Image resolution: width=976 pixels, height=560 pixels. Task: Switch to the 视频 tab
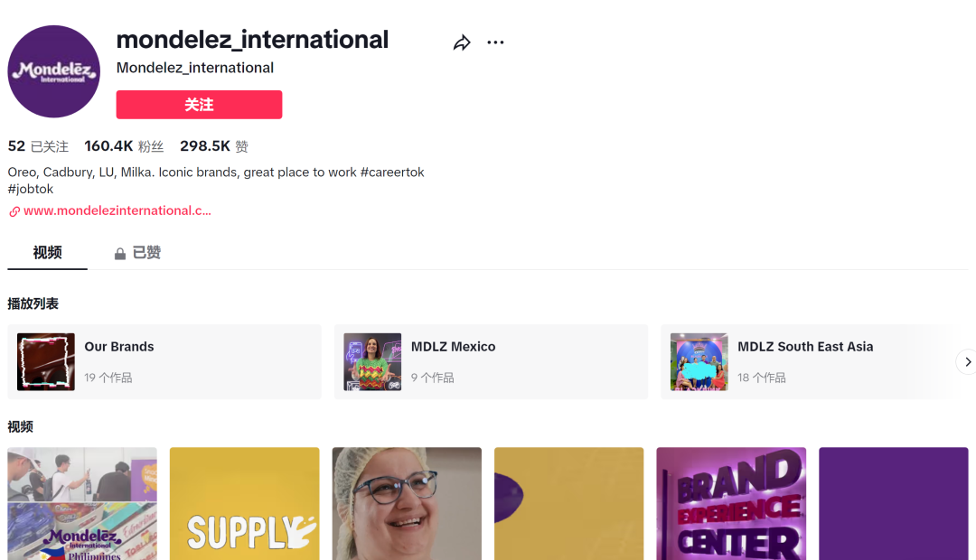[x=48, y=253]
